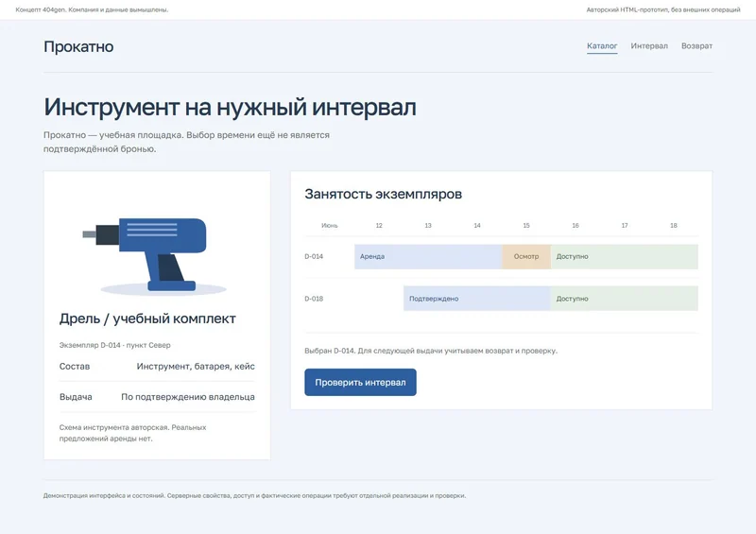Image resolution: width=756 pixels, height=534 pixels.
Task: Open the Каталог navigation tab
Action: tap(602, 45)
